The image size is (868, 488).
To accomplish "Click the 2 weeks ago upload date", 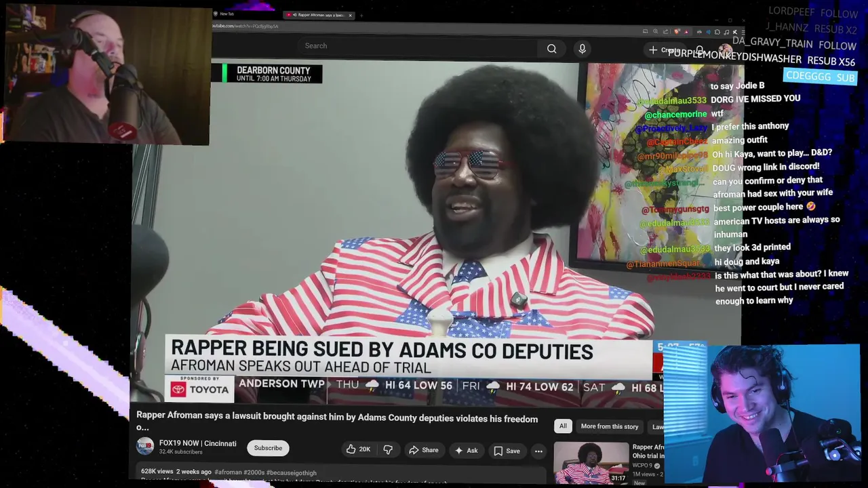I will coord(194,472).
